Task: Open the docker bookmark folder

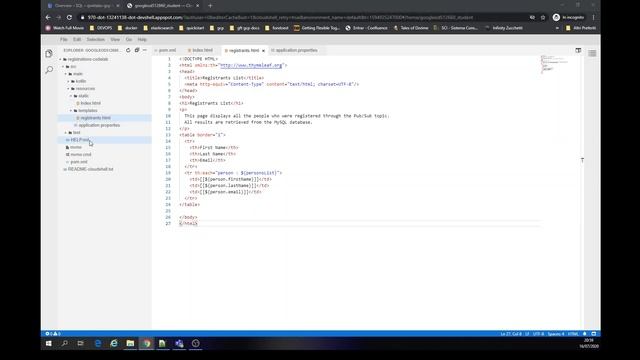Action: pos(128,28)
